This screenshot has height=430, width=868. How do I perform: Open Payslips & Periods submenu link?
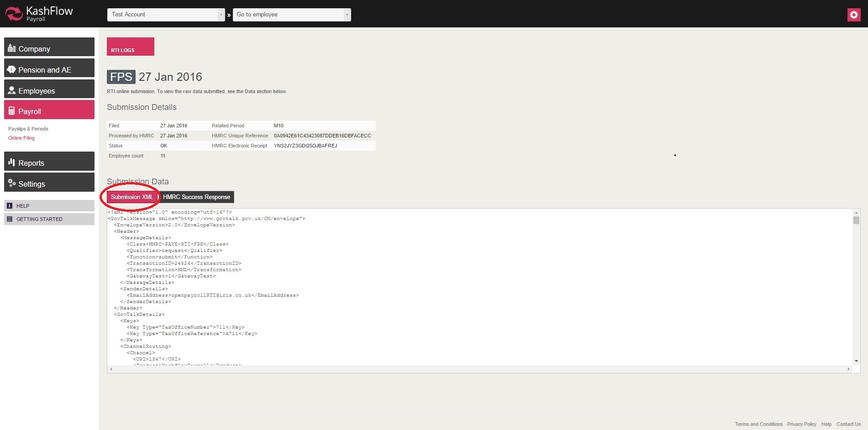28,129
